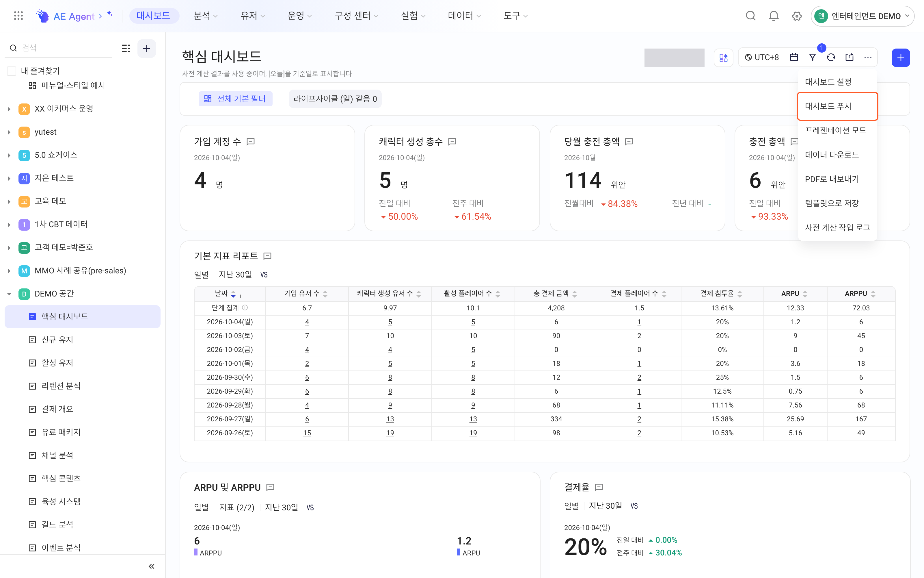Click the blue add plus button
Viewport: 924px width, 578px height.
[x=901, y=58]
